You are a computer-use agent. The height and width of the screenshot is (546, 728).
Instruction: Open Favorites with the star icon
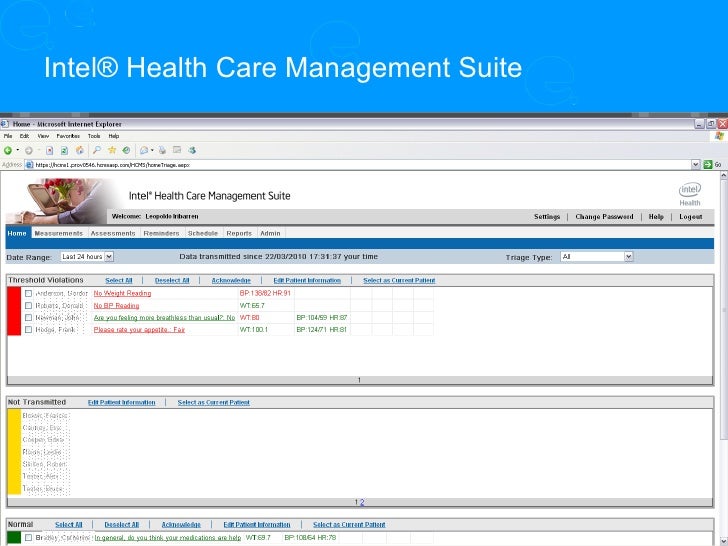(112, 150)
